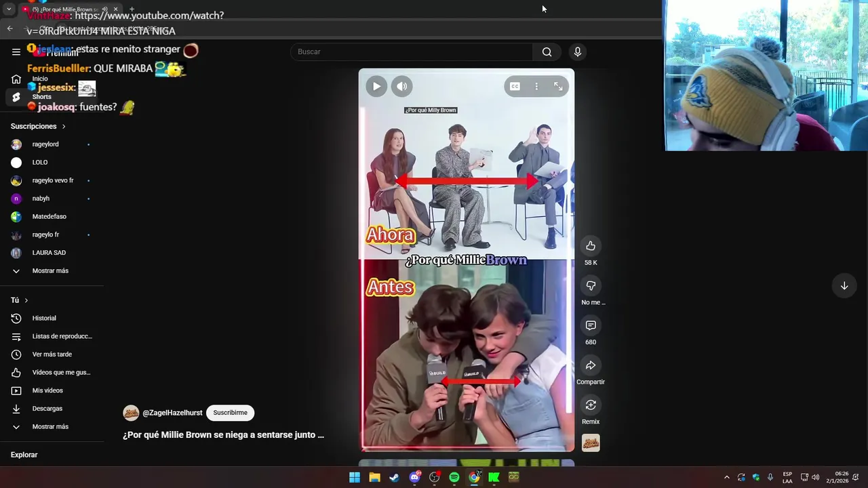Image resolution: width=868 pixels, height=488 pixels.
Task: Click the search magnifier button
Action: (x=547, y=52)
